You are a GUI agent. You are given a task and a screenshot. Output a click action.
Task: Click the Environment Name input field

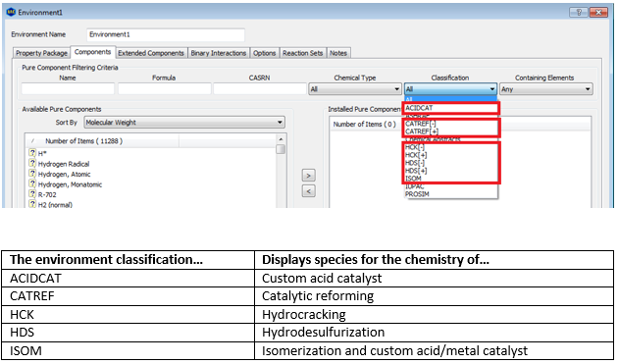166,34
